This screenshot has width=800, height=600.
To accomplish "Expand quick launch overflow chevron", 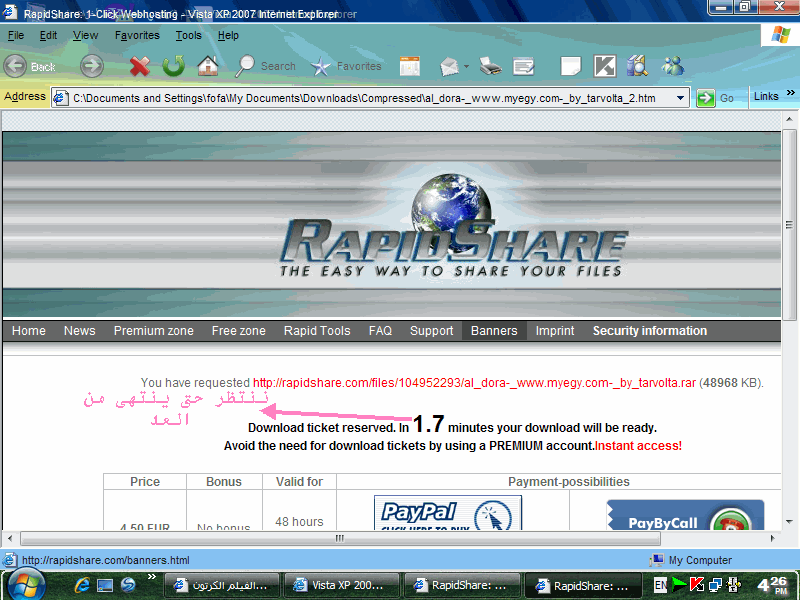I will click(152, 577).
